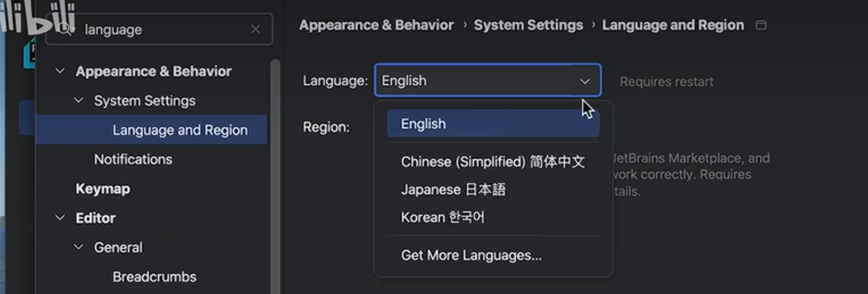Click Get More Languages...
Viewport: 868px width, 294px height.
pyautogui.click(x=471, y=255)
